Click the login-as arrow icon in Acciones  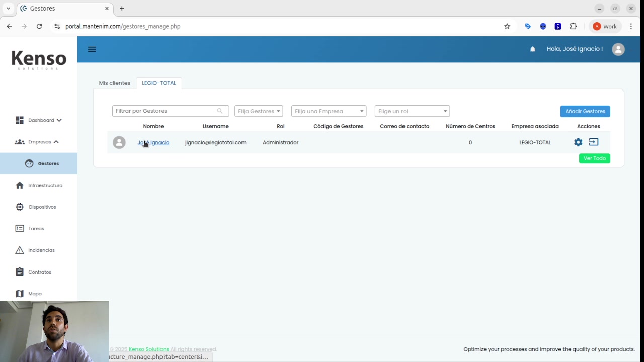point(594,142)
